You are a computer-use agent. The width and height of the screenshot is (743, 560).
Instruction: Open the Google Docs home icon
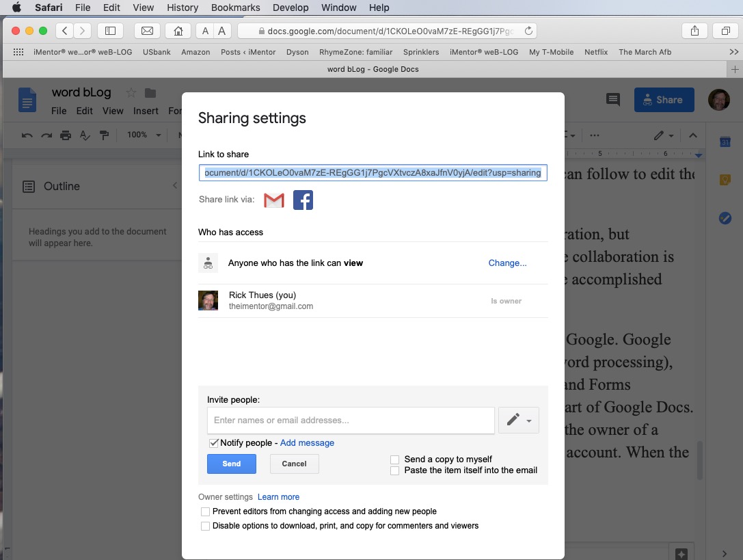[x=27, y=100]
